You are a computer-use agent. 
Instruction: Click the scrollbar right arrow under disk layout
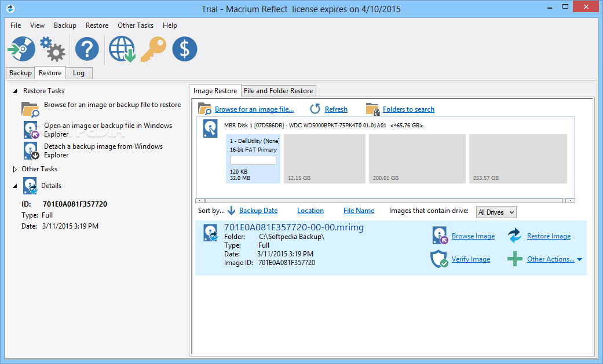pyautogui.click(x=571, y=201)
